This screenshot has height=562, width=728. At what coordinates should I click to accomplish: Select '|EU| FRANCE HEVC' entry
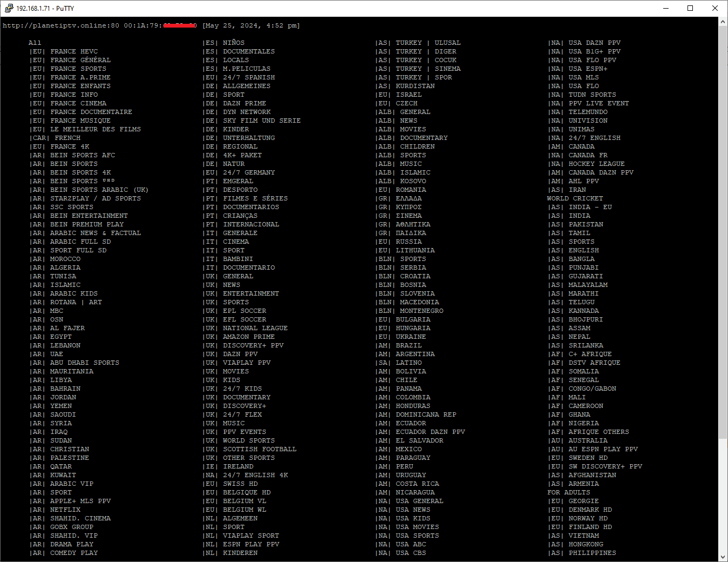[64, 51]
